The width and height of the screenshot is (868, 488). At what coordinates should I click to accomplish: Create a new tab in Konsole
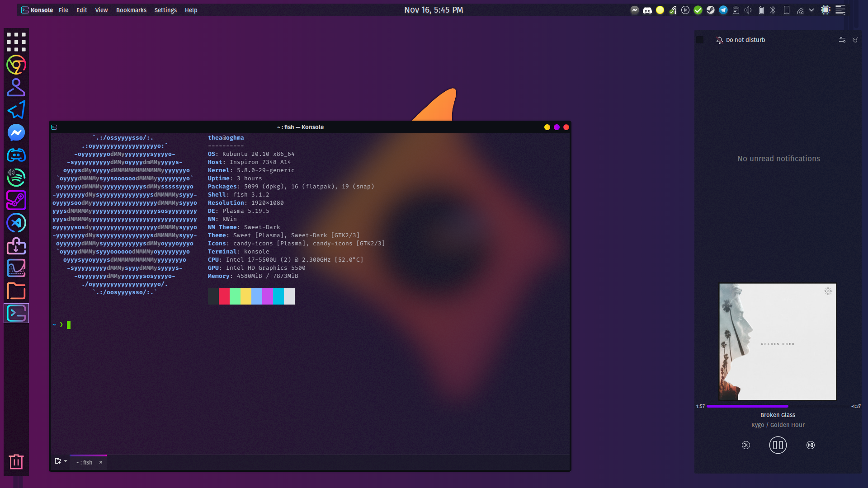click(58, 461)
